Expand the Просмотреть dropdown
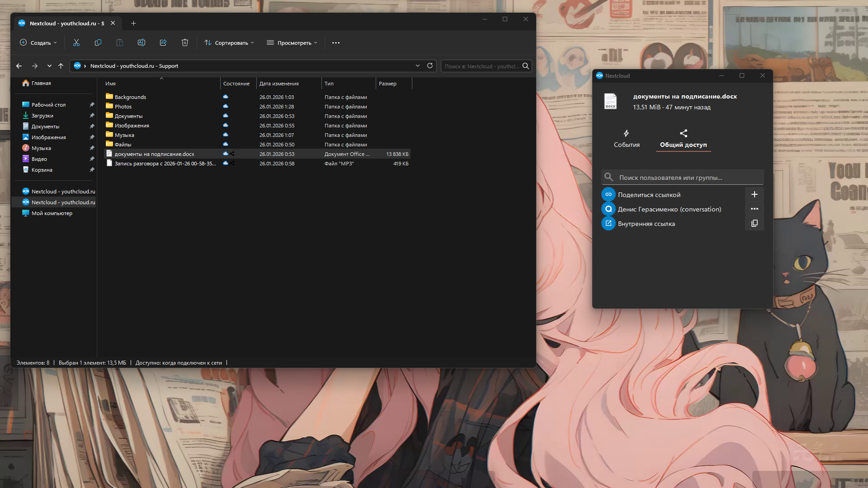Image resolution: width=868 pixels, height=488 pixels. tap(292, 42)
